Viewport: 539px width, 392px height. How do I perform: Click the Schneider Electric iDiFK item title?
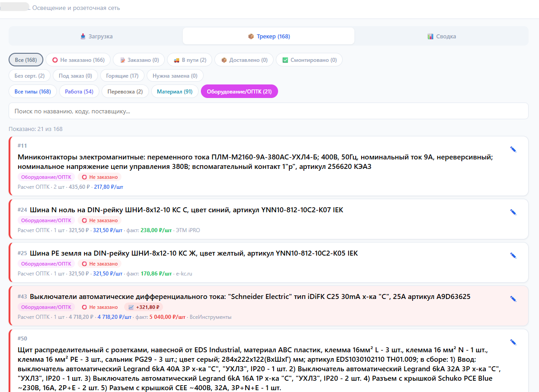[250, 296]
